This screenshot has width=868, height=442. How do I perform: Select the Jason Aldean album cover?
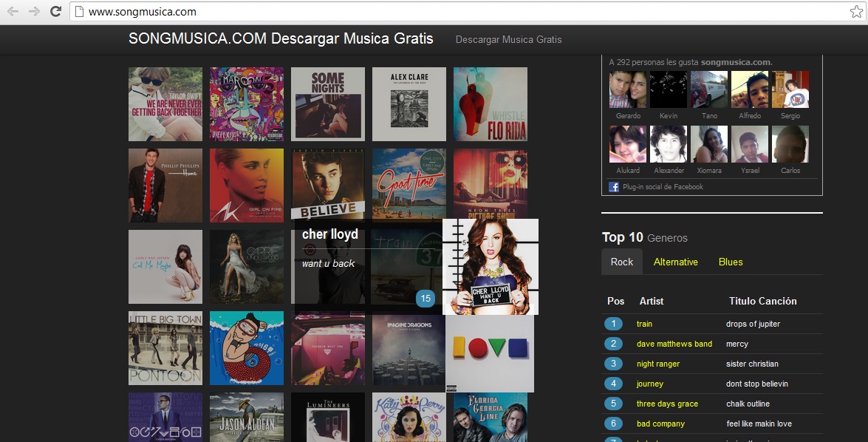tap(246, 417)
